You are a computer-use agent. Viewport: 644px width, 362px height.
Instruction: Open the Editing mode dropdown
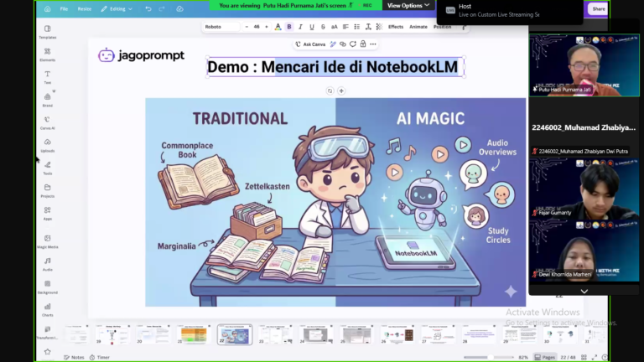tap(117, 8)
